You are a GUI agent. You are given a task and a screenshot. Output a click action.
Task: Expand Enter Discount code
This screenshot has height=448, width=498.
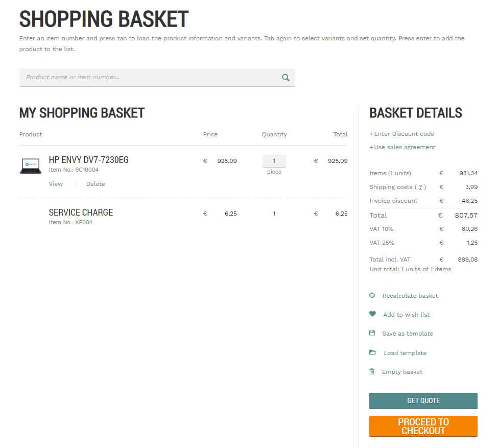click(402, 134)
